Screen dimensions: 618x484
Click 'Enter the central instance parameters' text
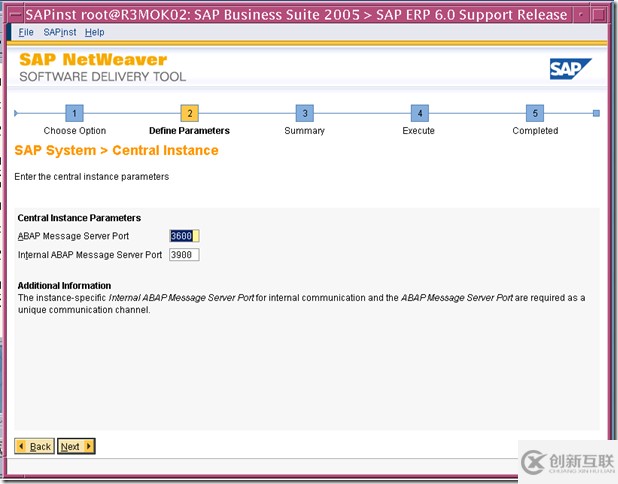click(92, 177)
